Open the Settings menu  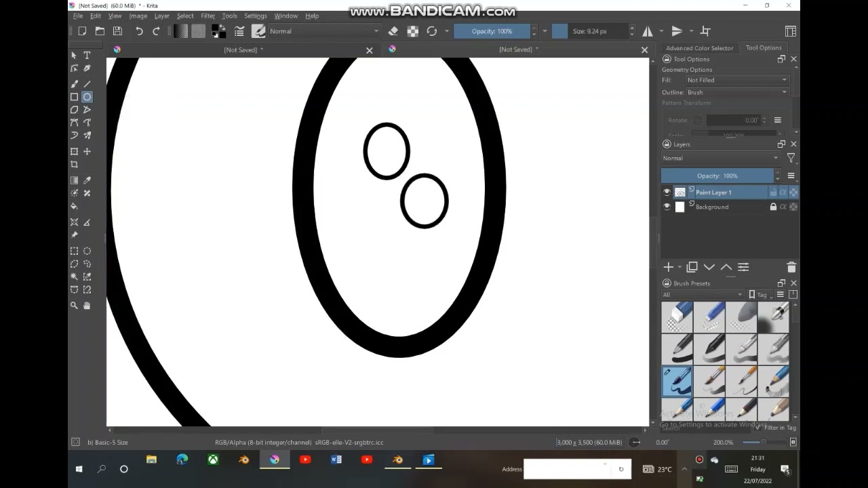[256, 16]
